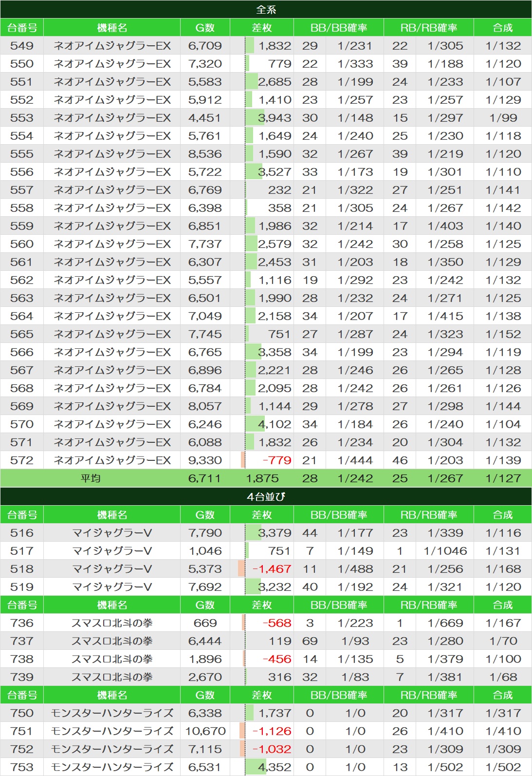The width and height of the screenshot is (532, 776).
Task: Select machine number 736 スマスロ北斗の拳
Action: click(22, 623)
